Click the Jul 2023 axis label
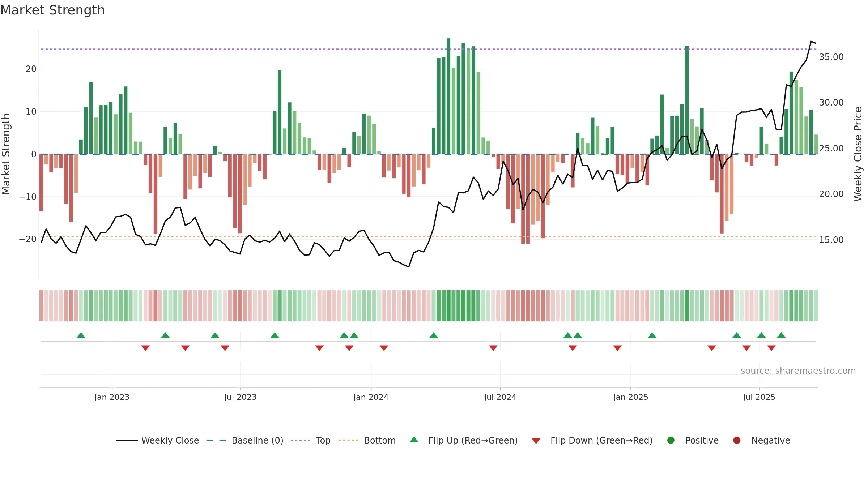The image size is (868, 488). click(x=240, y=397)
